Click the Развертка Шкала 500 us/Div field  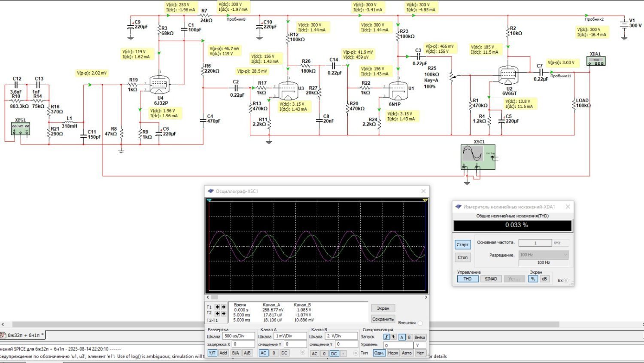point(238,336)
